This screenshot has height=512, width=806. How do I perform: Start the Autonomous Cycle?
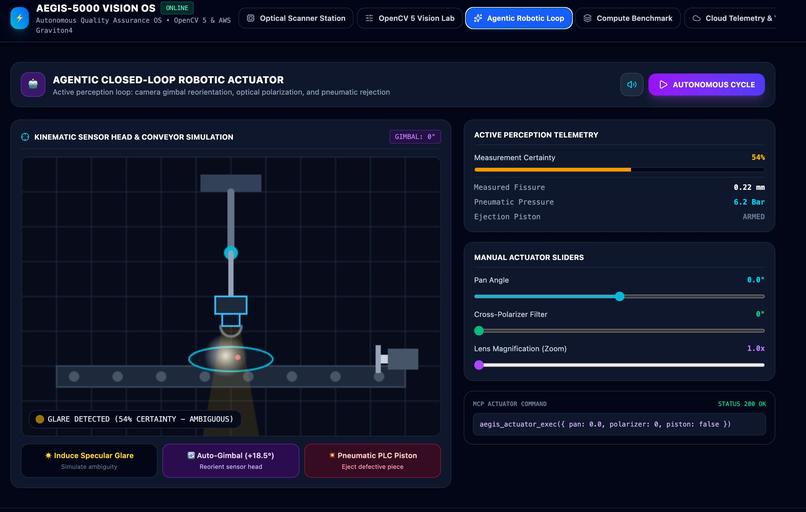coord(706,84)
